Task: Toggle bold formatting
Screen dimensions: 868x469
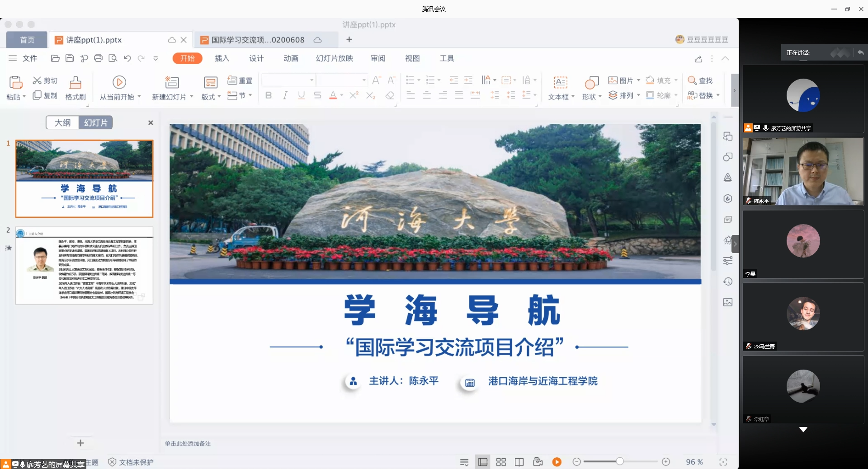Action: (x=269, y=95)
